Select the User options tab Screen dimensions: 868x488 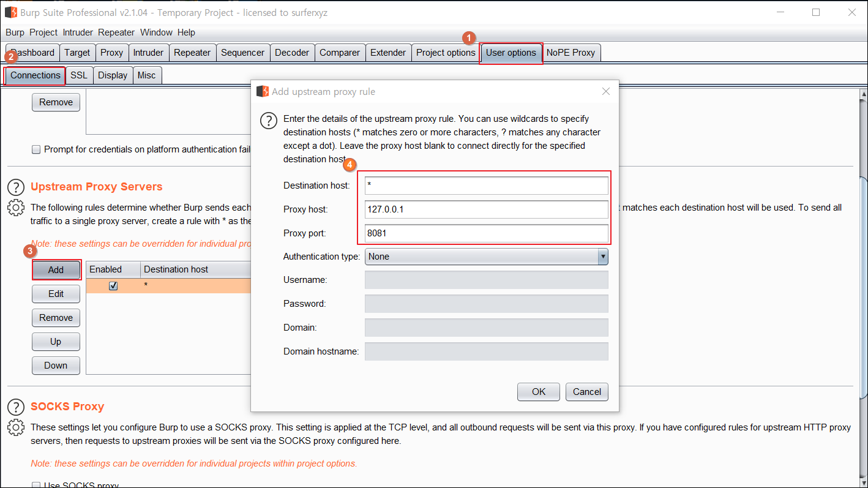coord(511,53)
